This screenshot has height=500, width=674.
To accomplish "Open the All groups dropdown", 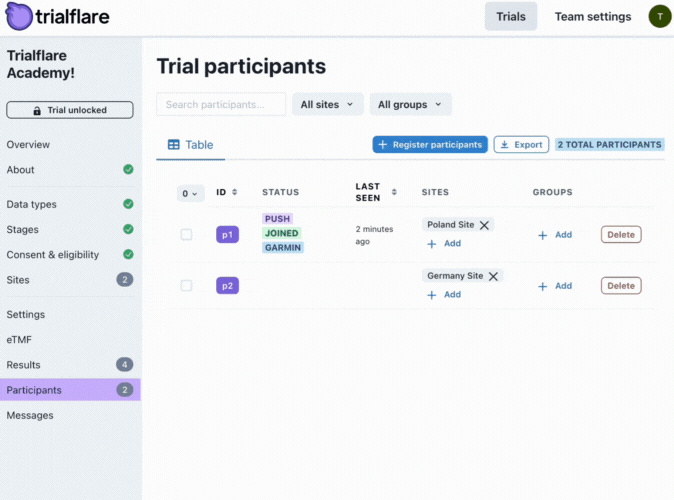I will coord(410,104).
